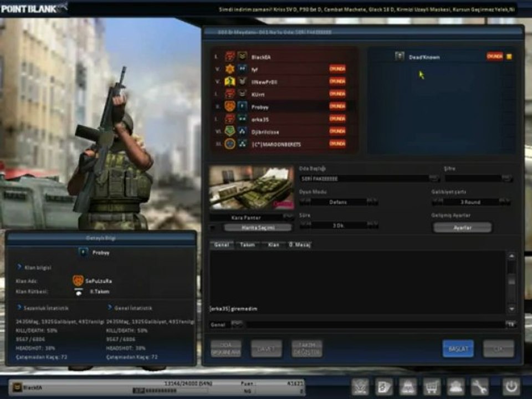532x399 pixels.
Task: Click the yellow square icon beside Dead'Known
Action: [509, 57]
